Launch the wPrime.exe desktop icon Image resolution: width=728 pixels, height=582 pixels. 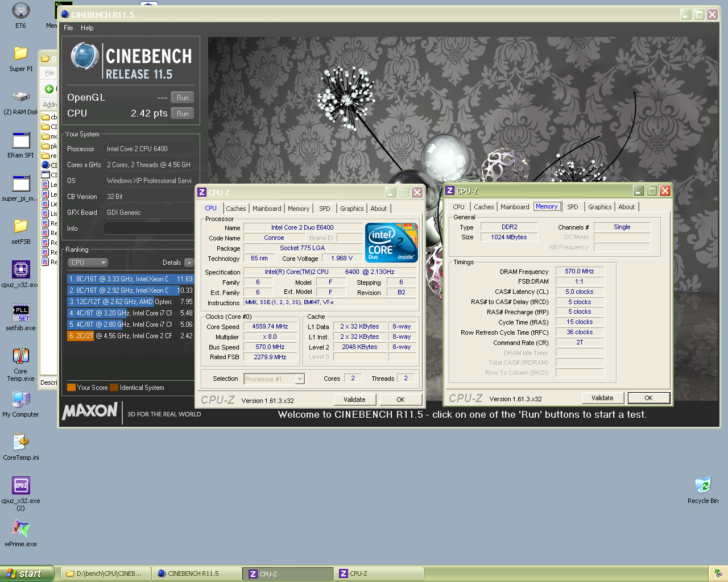point(21,529)
